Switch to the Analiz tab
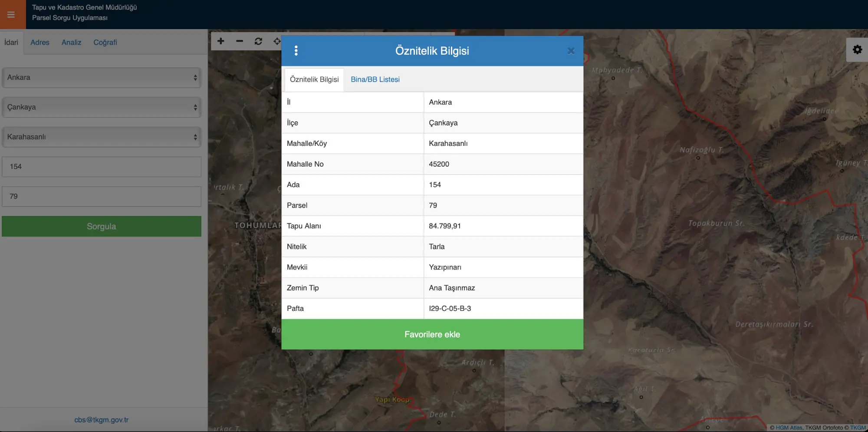 click(x=71, y=43)
